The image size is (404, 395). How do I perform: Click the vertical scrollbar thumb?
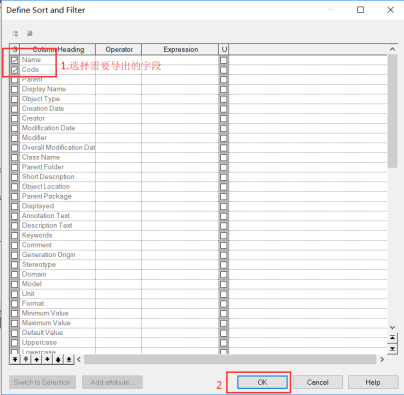(x=393, y=111)
